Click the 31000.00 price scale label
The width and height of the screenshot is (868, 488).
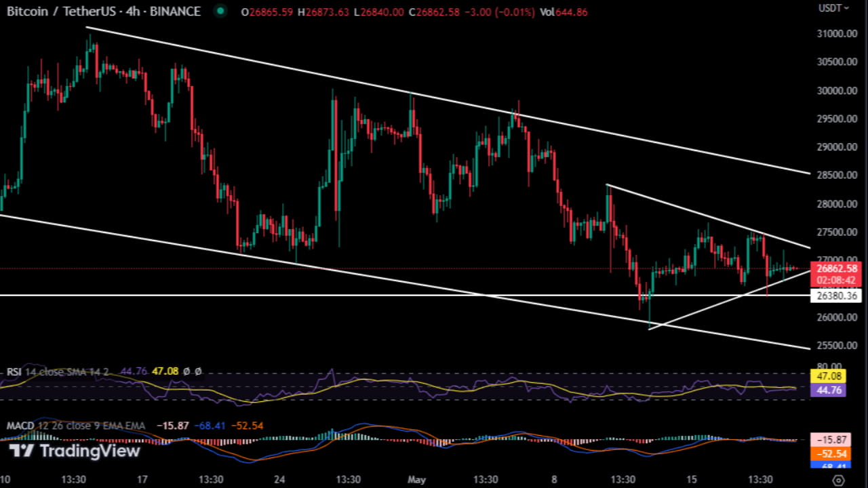tap(835, 32)
